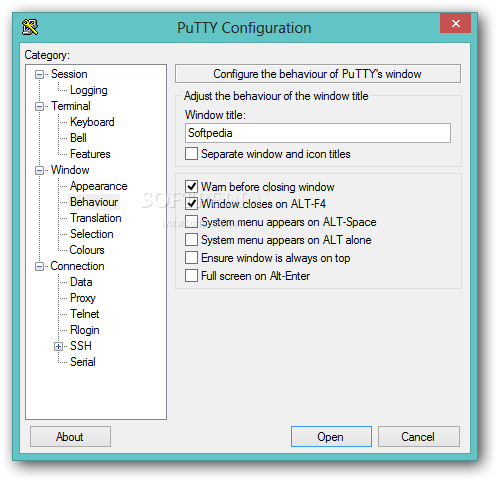Image resolution: width=498 pixels, height=481 pixels.
Task: Open the Rlogin category
Action: tap(85, 330)
